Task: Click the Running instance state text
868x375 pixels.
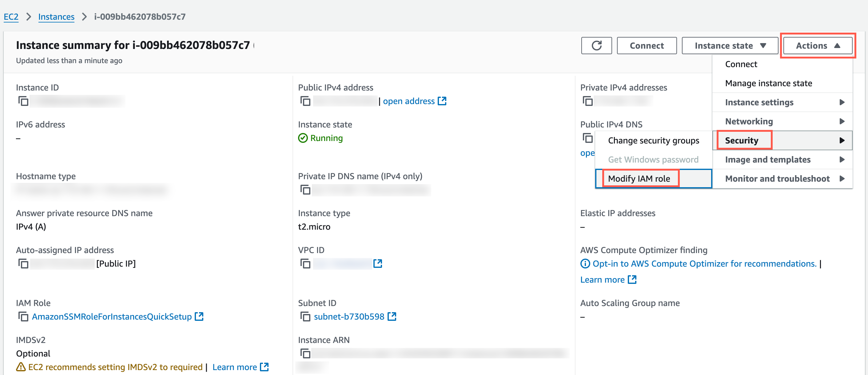Action: [x=326, y=138]
